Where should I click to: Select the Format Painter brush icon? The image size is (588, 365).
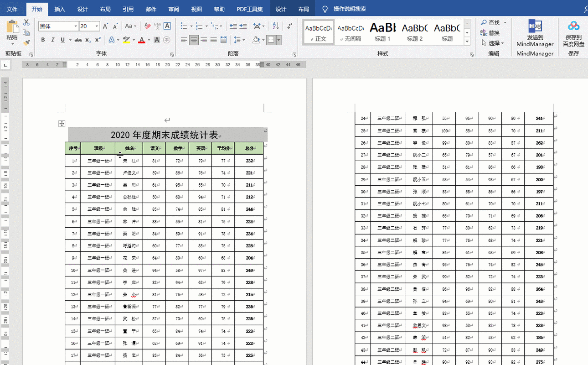tap(26, 42)
